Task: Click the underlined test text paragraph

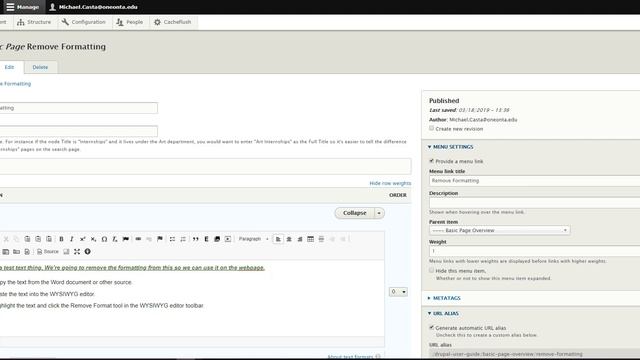Action: pos(132,268)
